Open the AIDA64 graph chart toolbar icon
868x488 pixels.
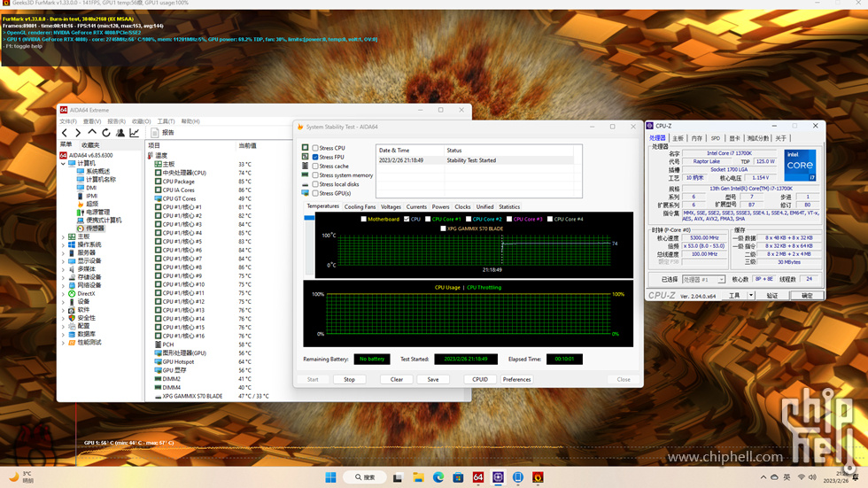135,133
